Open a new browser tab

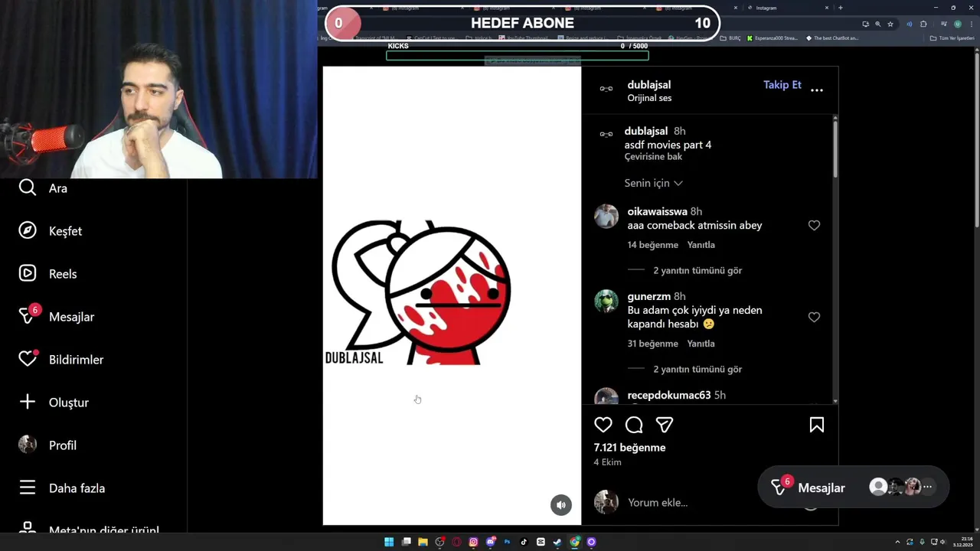coord(840,8)
